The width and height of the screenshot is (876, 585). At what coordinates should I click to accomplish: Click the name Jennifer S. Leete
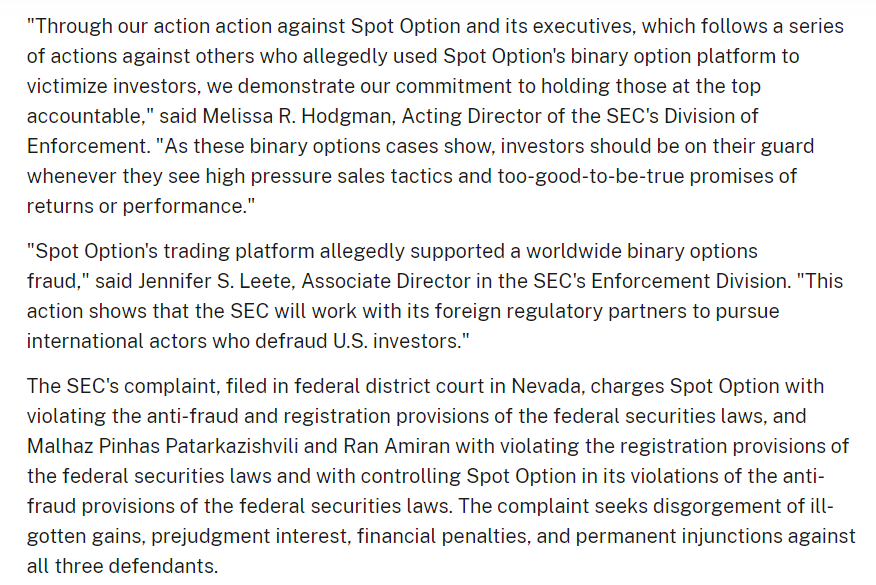[215, 280]
